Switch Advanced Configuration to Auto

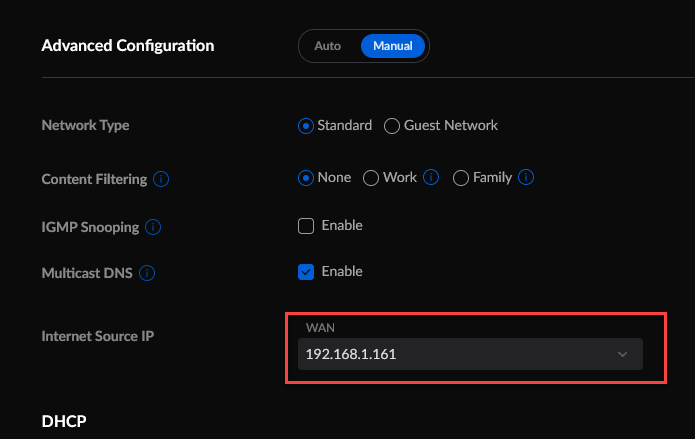pyautogui.click(x=328, y=46)
